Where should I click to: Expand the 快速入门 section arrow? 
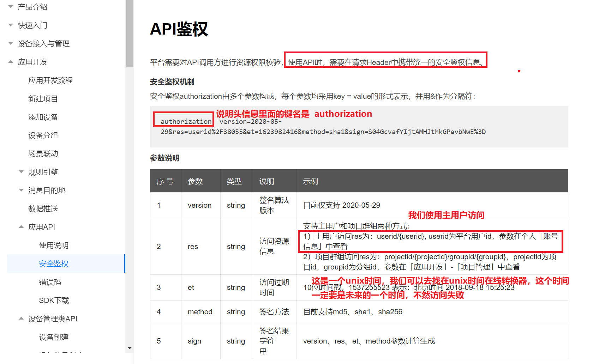[11, 25]
